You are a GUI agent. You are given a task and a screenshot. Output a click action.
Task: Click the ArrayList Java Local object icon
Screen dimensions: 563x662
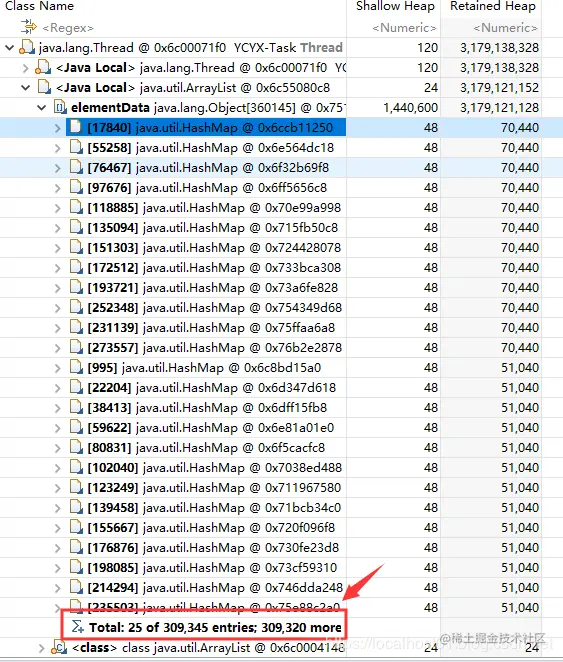[44, 87]
